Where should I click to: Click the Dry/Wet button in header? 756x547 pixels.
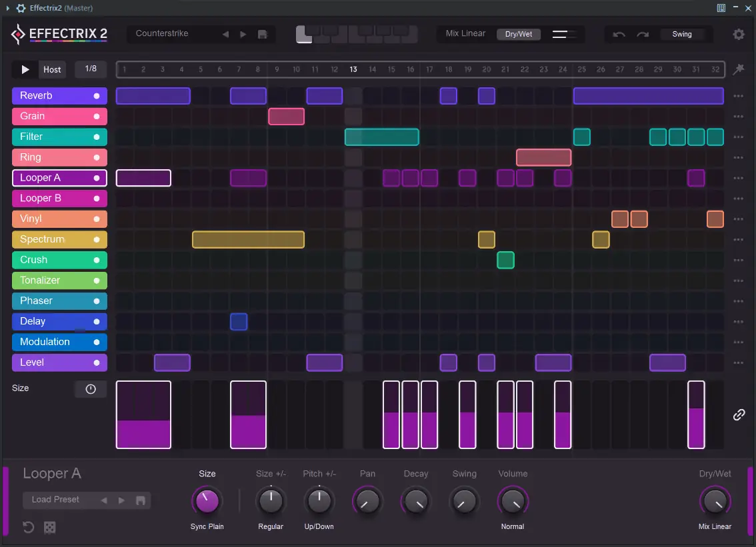point(518,34)
